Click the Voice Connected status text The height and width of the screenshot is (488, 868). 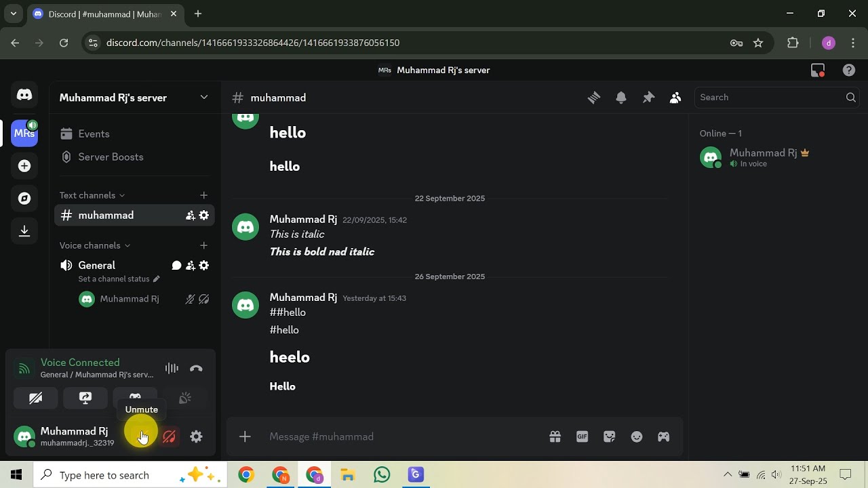[x=80, y=363]
